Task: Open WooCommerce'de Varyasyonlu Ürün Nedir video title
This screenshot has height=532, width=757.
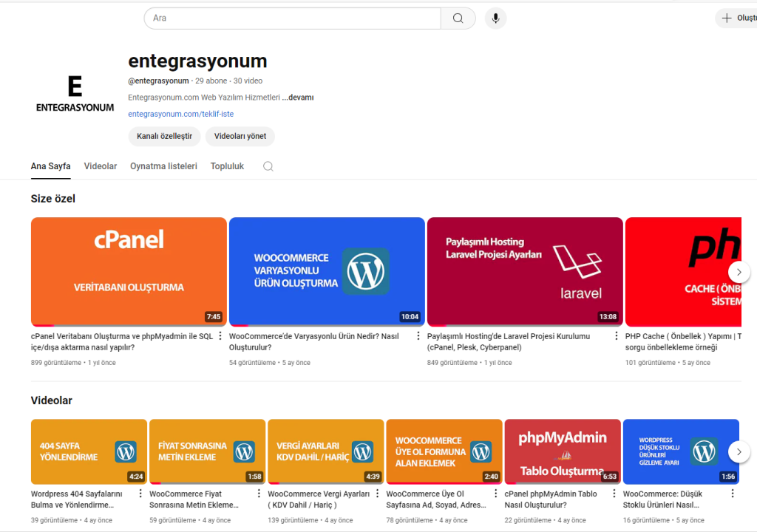Action: pyautogui.click(x=314, y=342)
